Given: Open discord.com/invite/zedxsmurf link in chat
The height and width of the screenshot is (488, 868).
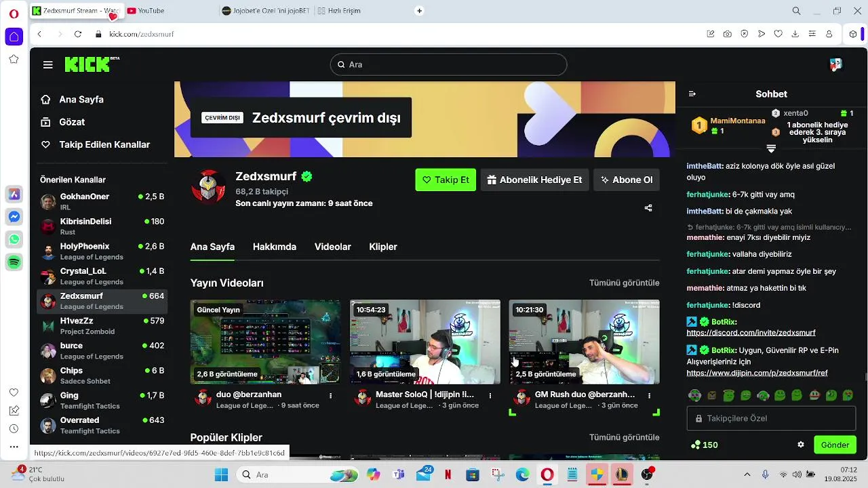Looking at the screenshot, I should pyautogui.click(x=751, y=333).
